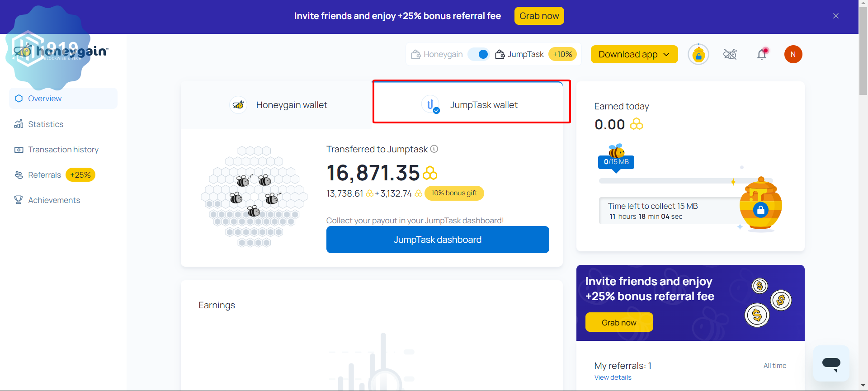Screen dimensions: 868x391
Task: Click the Transferred to Jumptask info icon
Action: [434, 149]
